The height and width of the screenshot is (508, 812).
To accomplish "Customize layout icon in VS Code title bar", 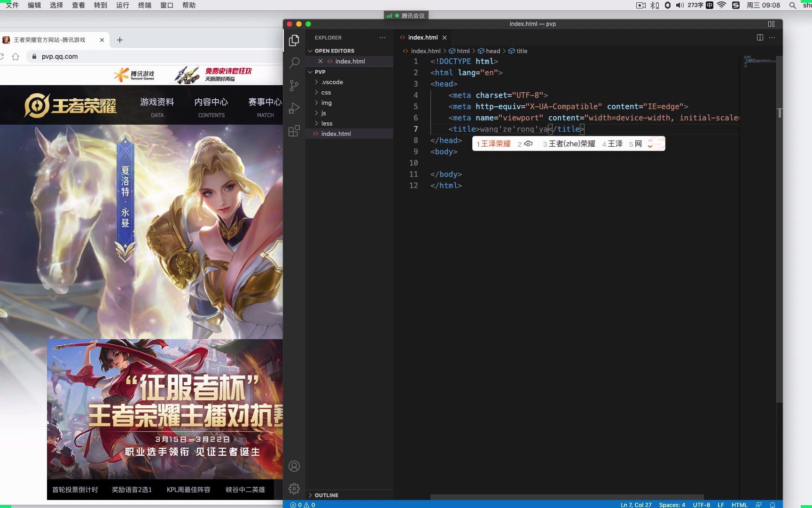I will pyautogui.click(x=771, y=24).
